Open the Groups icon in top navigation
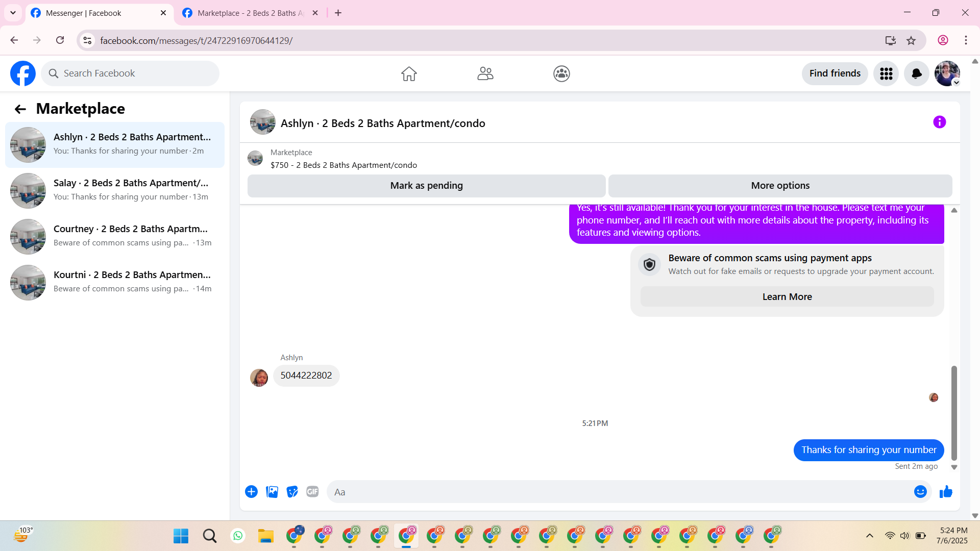980x551 pixels. (561, 73)
